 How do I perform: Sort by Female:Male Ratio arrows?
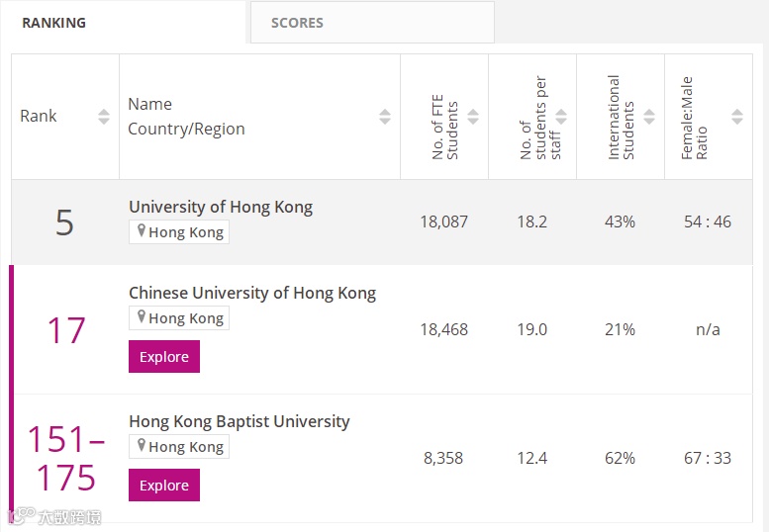pos(737,117)
